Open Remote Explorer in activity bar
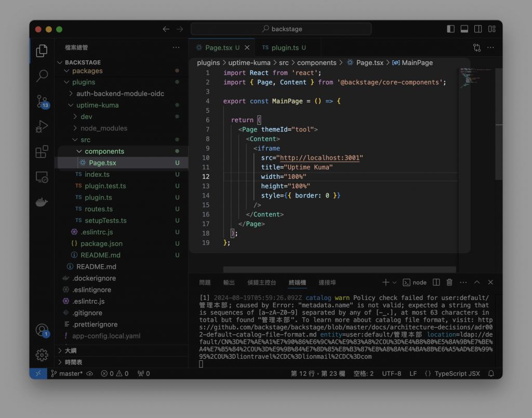 pyautogui.click(x=42, y=177)
